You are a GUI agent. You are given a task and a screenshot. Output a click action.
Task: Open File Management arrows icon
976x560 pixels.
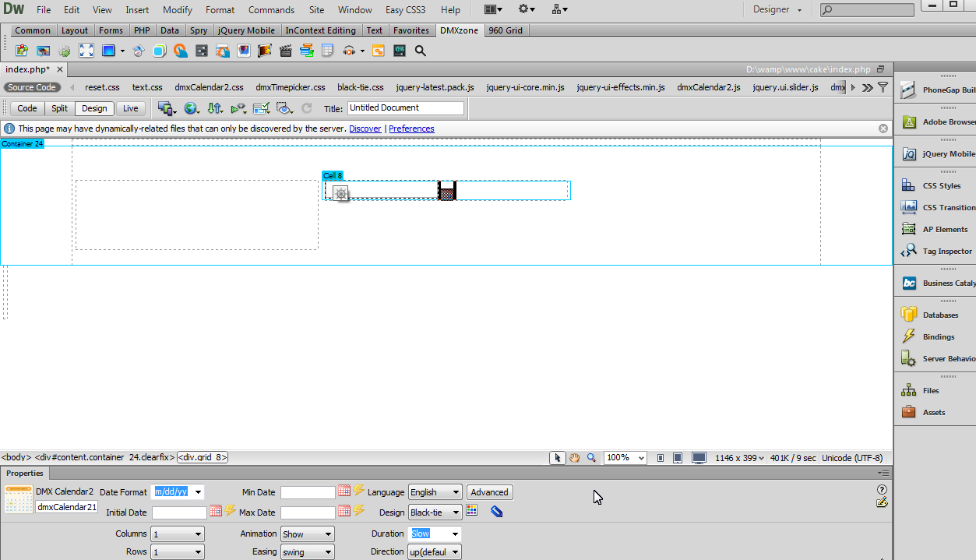pyautogui.click(x=215, y=108)
